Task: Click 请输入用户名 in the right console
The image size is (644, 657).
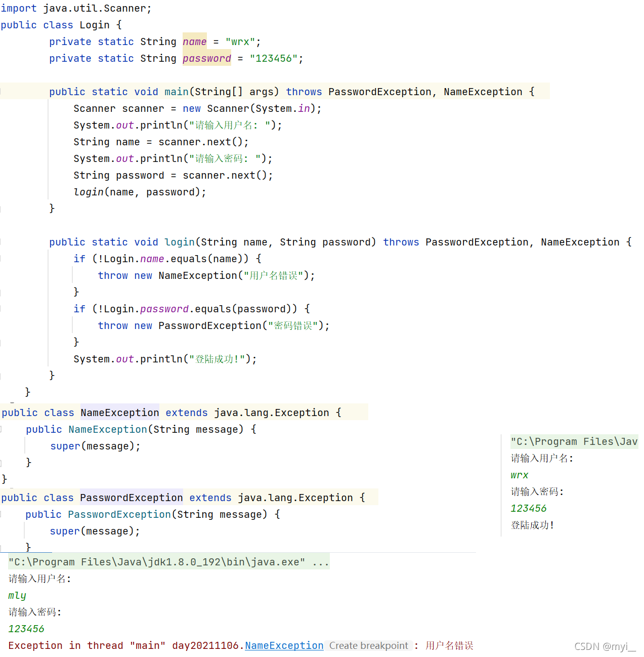Action: [x=542, y=458]
